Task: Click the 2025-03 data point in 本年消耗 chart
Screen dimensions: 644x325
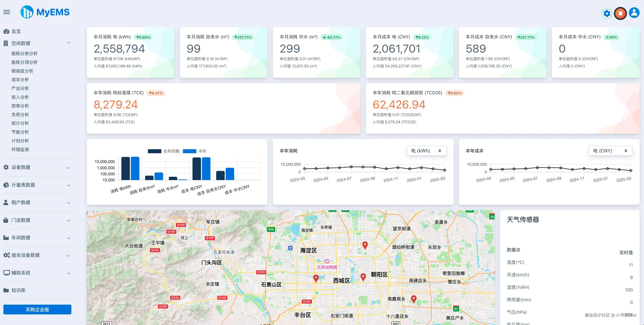Action: tap(445, 170)
